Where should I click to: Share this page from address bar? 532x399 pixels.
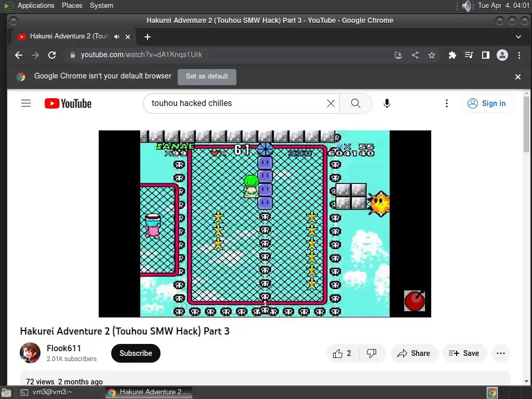pos(415,55)
